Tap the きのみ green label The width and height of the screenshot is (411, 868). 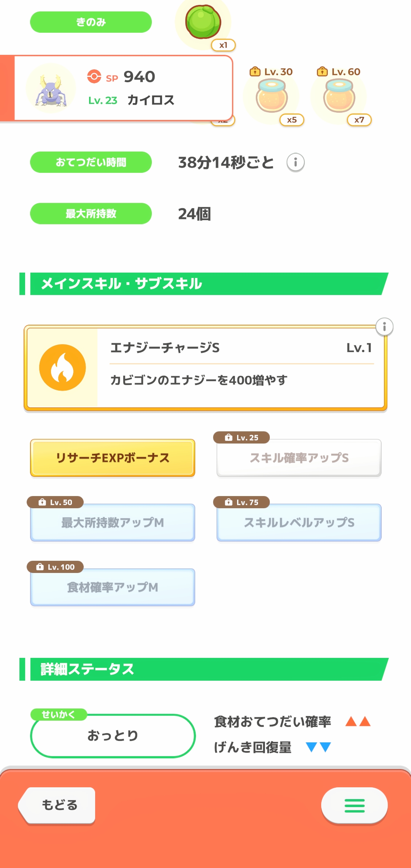point(91,22)
